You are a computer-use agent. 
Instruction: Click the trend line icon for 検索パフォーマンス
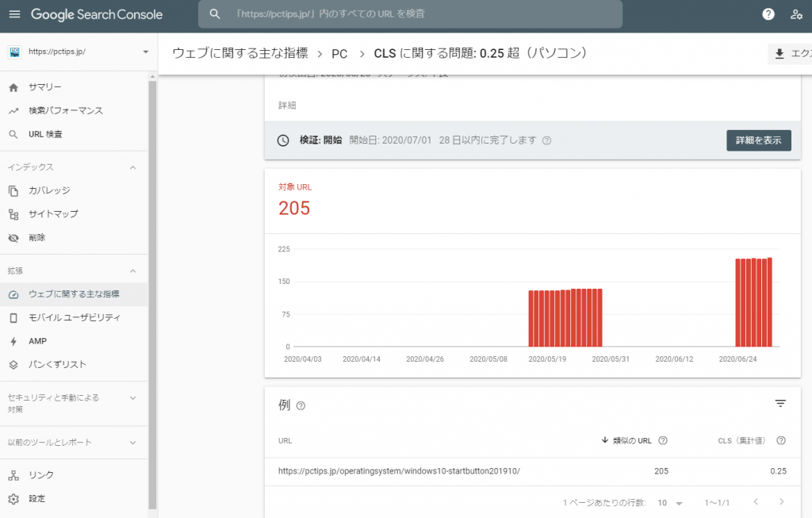tap(13, 111)
